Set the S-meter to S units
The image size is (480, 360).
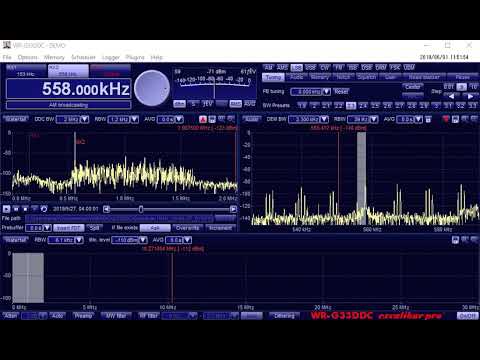click(x=193, y=104)
